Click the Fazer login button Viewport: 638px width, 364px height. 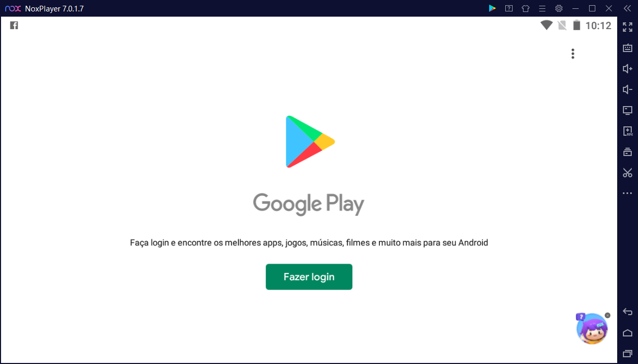309,277
